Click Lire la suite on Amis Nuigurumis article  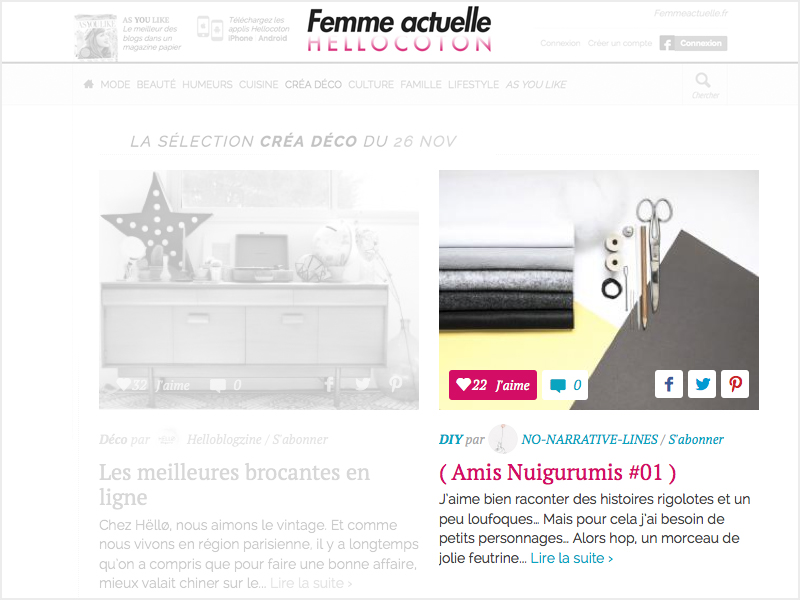point(571,558)
